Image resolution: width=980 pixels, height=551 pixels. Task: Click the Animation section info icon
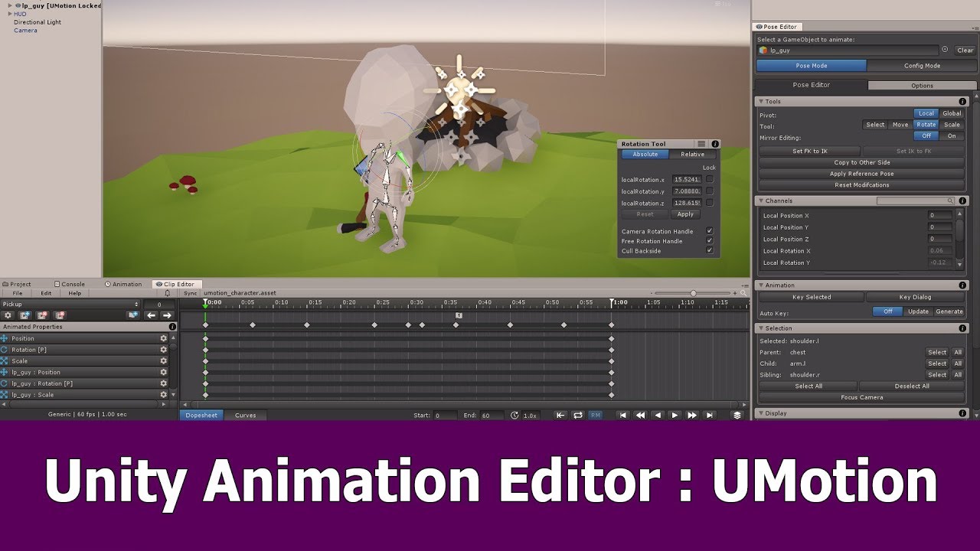pyautogui.click(x=963, y=285)
